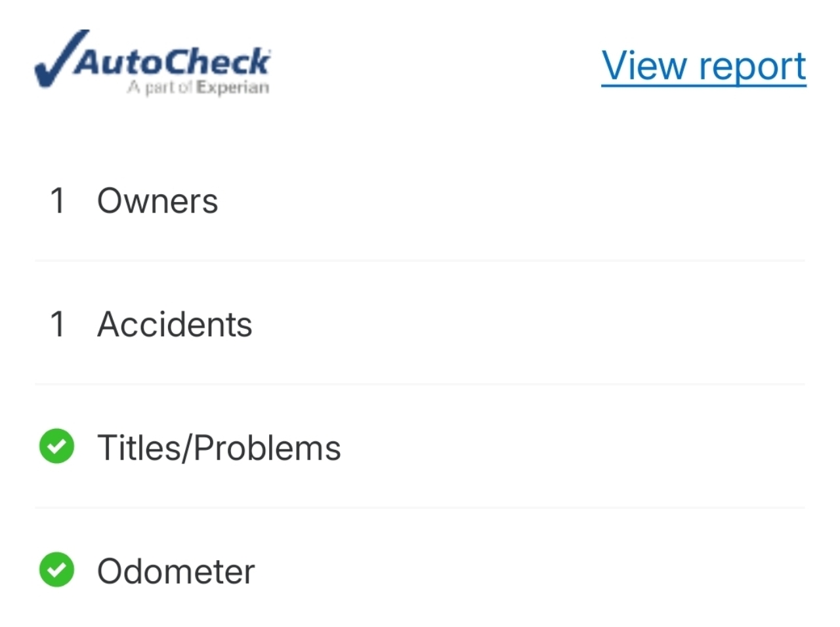Click the divider line below Owners
The width and height of the screenshot is (840, 627).
(420, 260)
